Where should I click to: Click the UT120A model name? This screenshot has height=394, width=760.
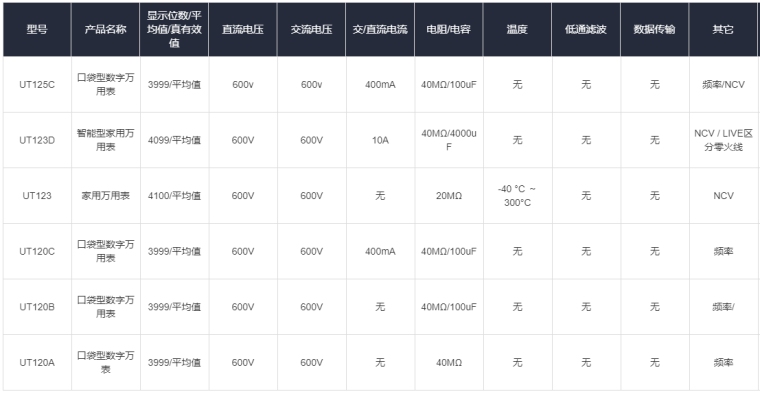pos(37,362)
